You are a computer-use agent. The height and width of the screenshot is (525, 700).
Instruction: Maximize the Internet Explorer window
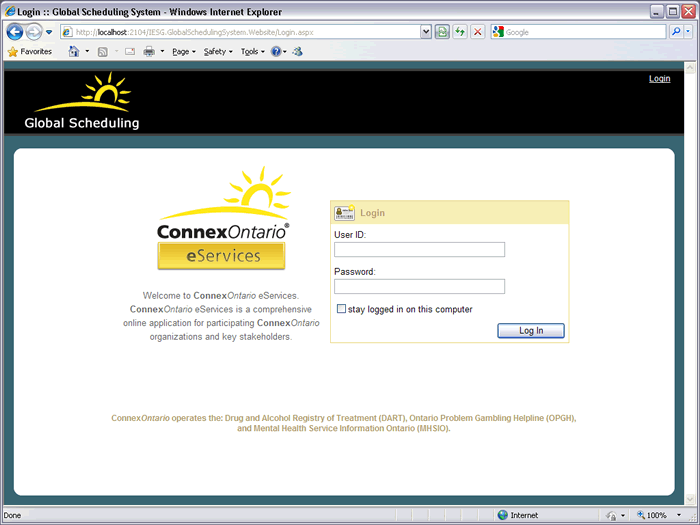point(672,12)
